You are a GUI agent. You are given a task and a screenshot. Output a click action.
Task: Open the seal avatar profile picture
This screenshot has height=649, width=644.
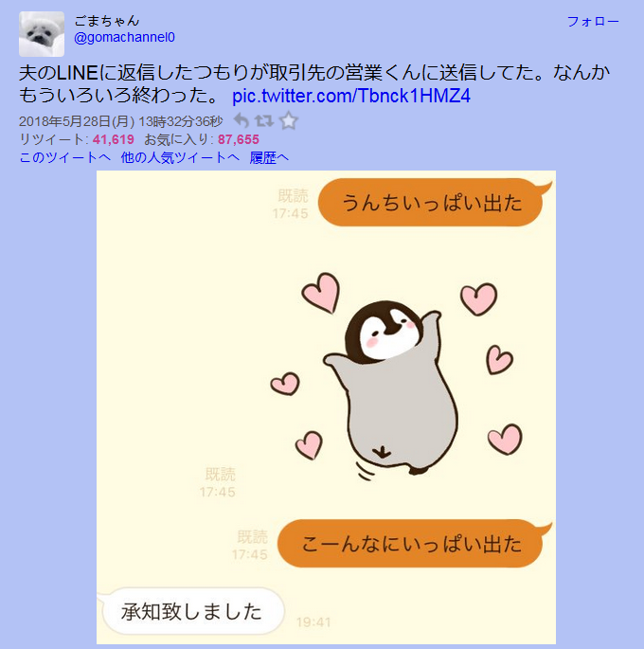point(42,34)
